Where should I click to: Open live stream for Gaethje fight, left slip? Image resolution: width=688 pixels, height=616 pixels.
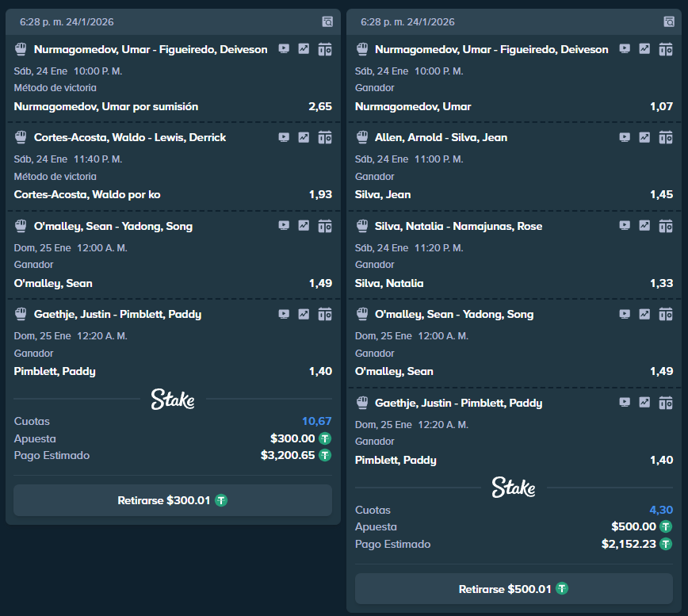[284, 314]
